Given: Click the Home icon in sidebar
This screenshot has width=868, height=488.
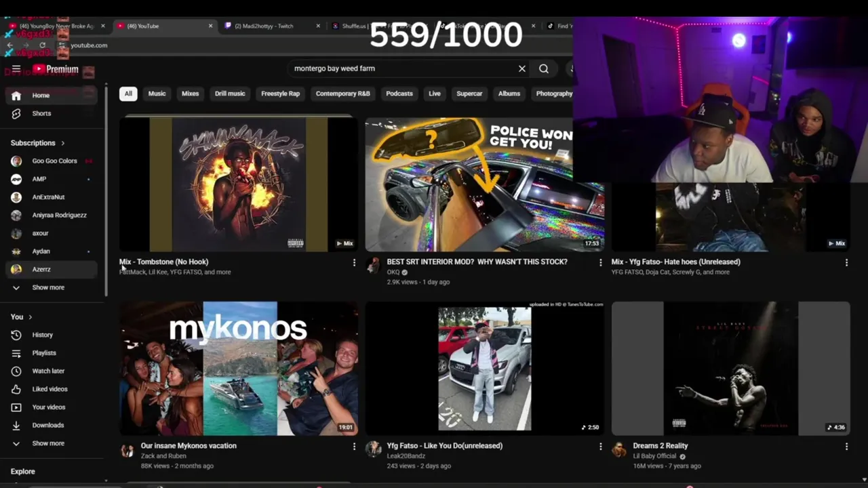Looking at the screenshot, I should (16, 96).
